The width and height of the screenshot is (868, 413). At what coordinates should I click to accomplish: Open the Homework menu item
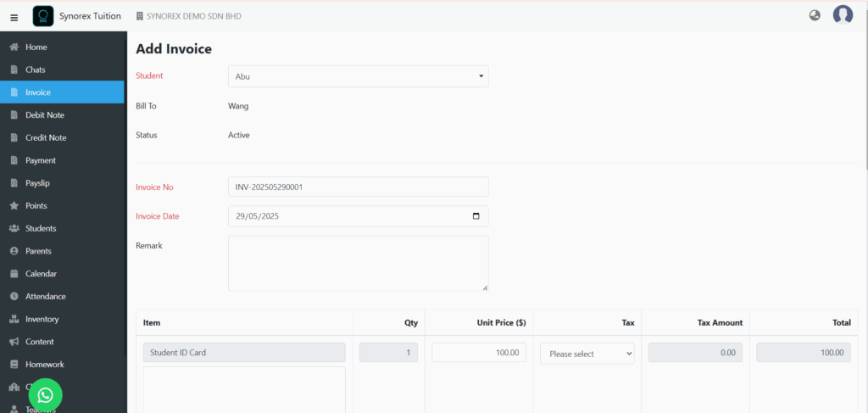pos(62,365)
